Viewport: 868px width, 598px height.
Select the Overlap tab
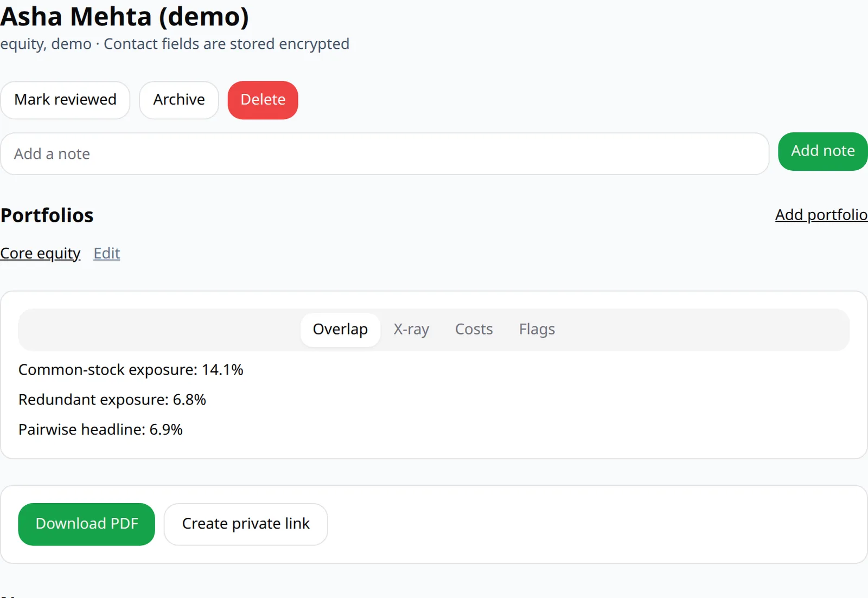click(x=340, y=330)
